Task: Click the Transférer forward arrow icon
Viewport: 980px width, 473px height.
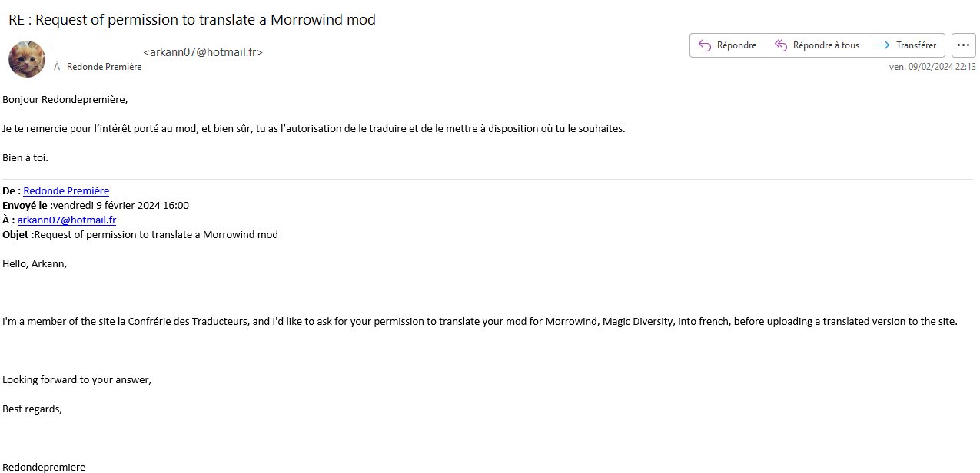Action: point(884,45)
